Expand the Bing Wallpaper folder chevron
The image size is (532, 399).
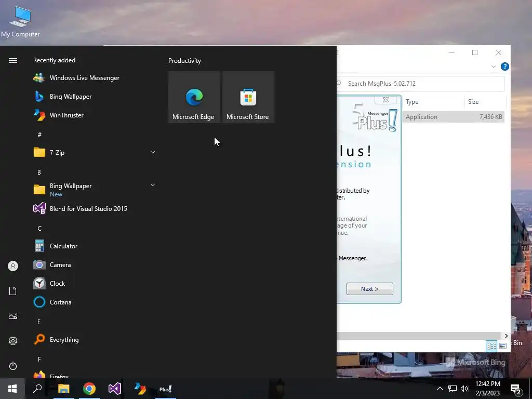tap(153, 185)
